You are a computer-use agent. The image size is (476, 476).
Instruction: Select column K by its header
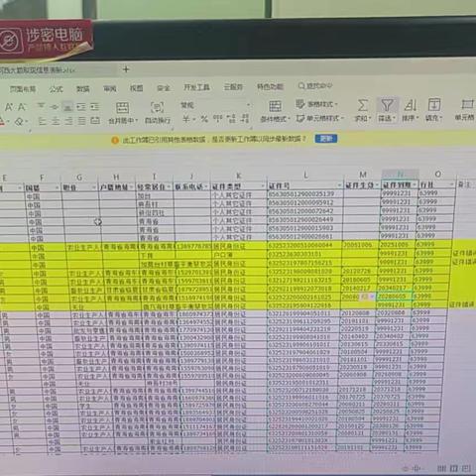(239, 176)
